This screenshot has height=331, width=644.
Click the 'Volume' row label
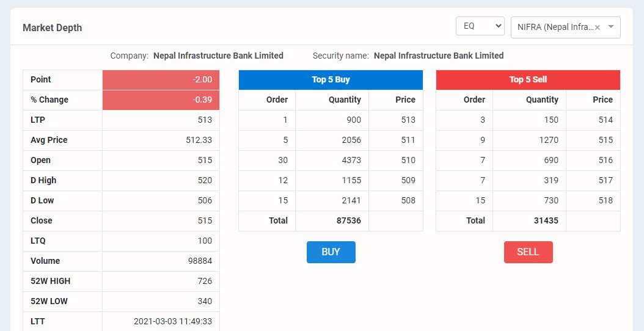point(45,261)
